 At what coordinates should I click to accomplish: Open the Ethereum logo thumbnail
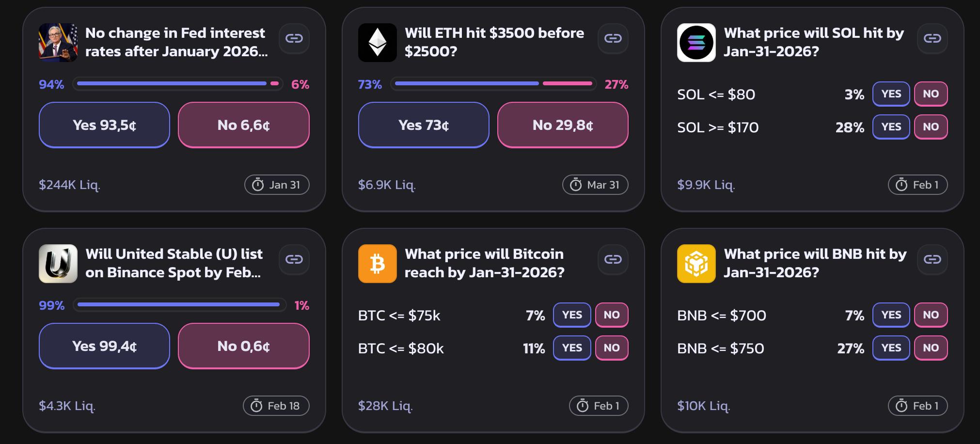point(377,43)
